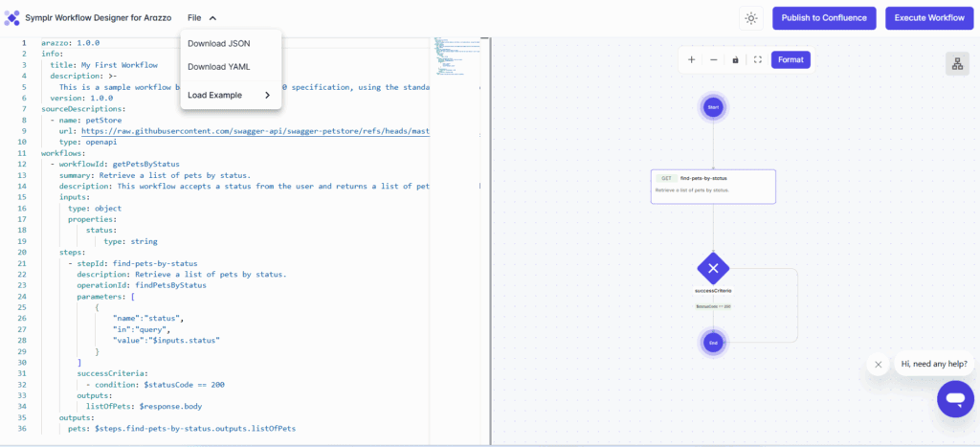The image size is (980, 447).
Task: Click the $statusCode == 200 condition label
Action: pos(713,306)
